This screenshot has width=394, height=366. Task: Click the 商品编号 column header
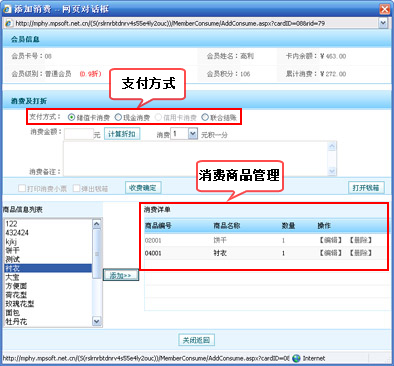point(158,226)
